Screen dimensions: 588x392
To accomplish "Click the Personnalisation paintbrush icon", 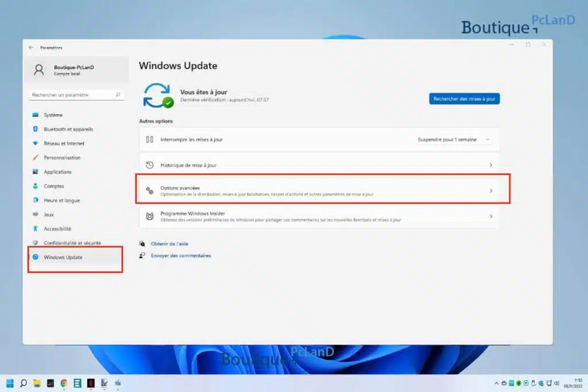I will (x=35, y=157).
